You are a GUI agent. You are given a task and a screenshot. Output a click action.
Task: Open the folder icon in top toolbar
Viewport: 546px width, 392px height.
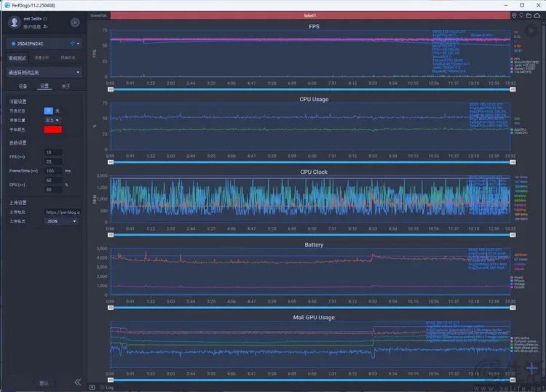(x=529, y=15)
